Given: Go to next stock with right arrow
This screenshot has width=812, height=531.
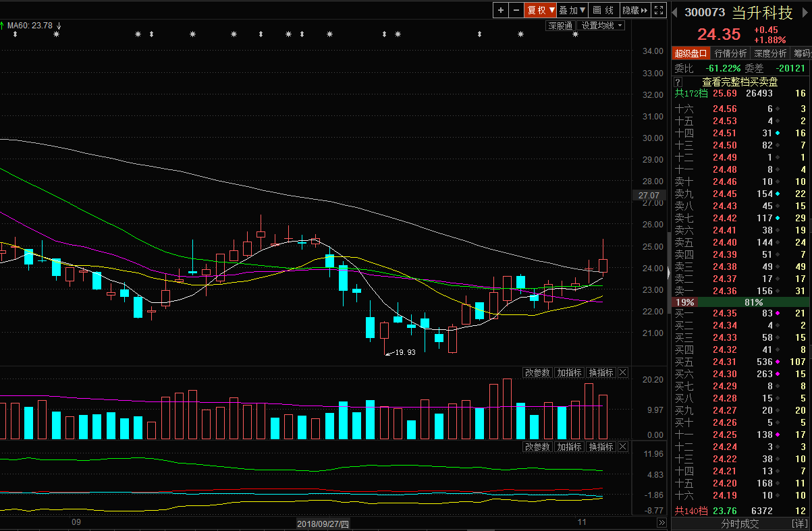Looking at the screenshot, I should (x=806, y=13).
